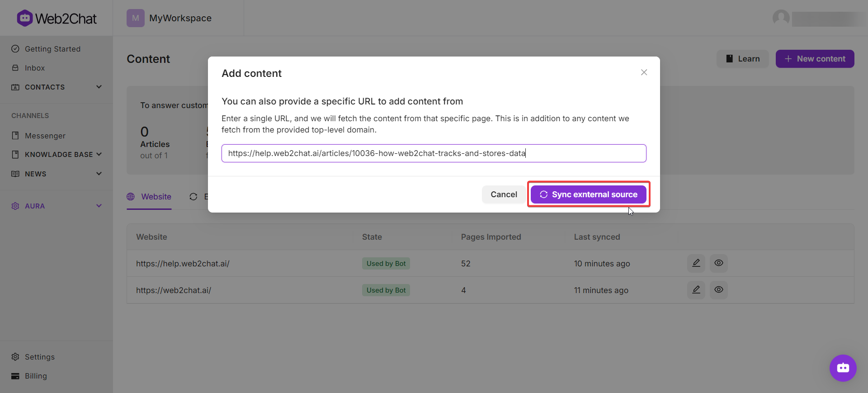This screenshot has width=868, height=393.
Task: Edit the help.web2chat.ai website row
Action: pos(696,263)
